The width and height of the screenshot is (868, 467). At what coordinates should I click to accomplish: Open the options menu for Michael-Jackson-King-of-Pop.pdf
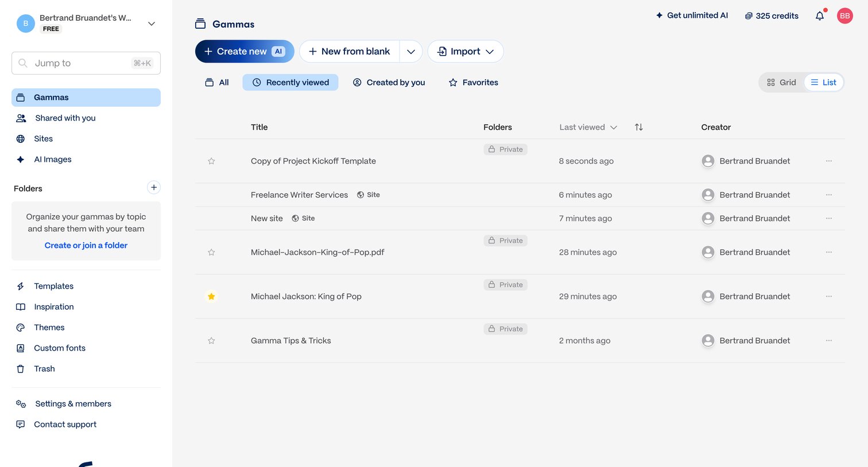click(x=829, y=252)
